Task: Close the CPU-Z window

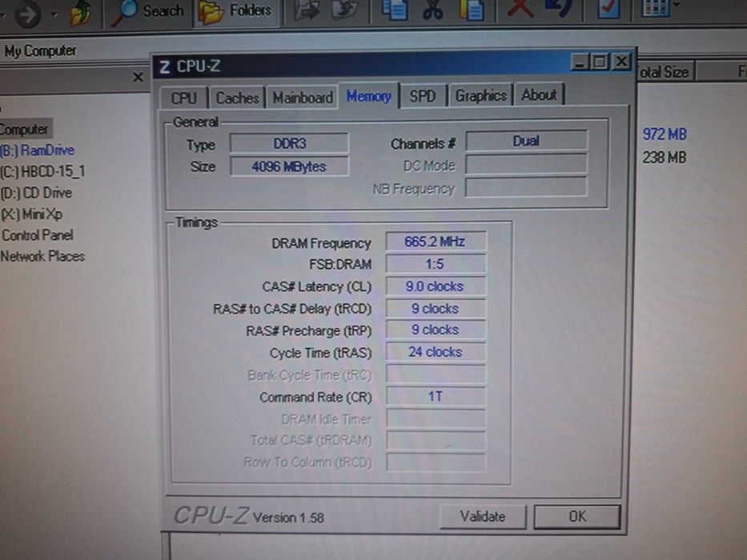Action: 621,62
